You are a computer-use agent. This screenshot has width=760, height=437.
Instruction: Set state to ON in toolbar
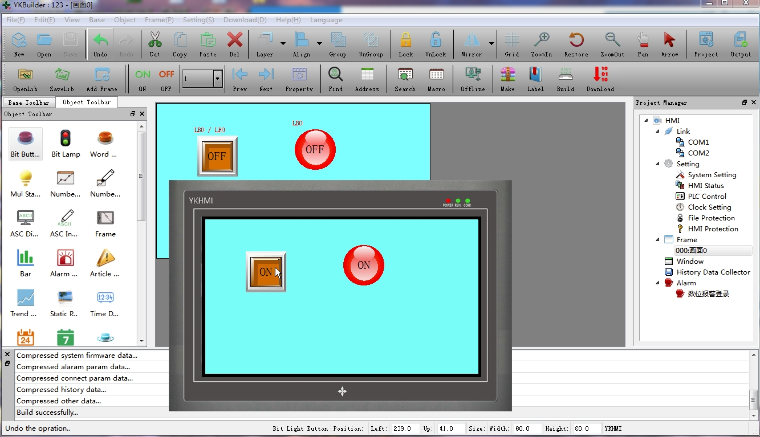pos(142,78)
